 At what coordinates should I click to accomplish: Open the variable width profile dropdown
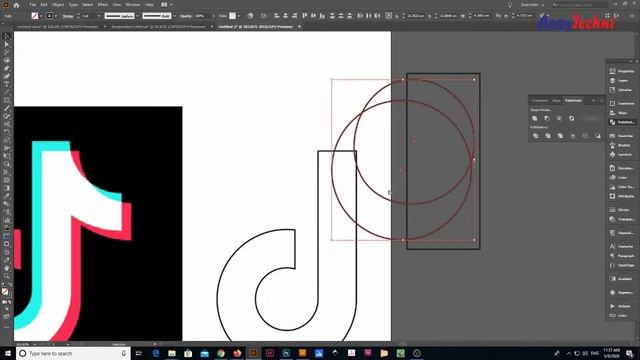pyautogui.click(x=137, y=16)
